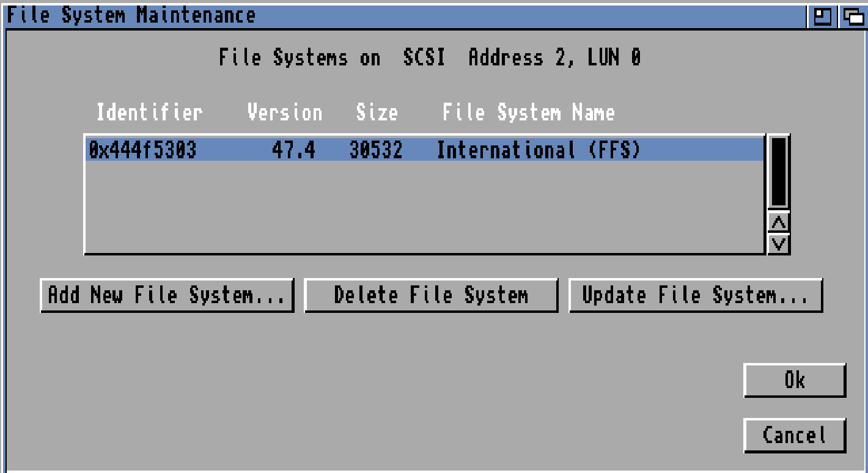
Task: Open the Update File System dialog
Action: tap(695, 296)
